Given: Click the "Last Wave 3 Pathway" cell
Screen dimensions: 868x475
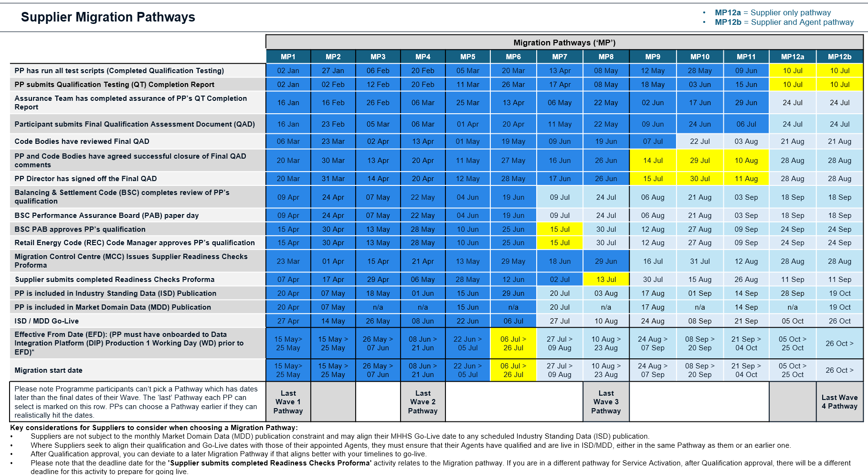Looking at the screenshot, I should point(606,402).
